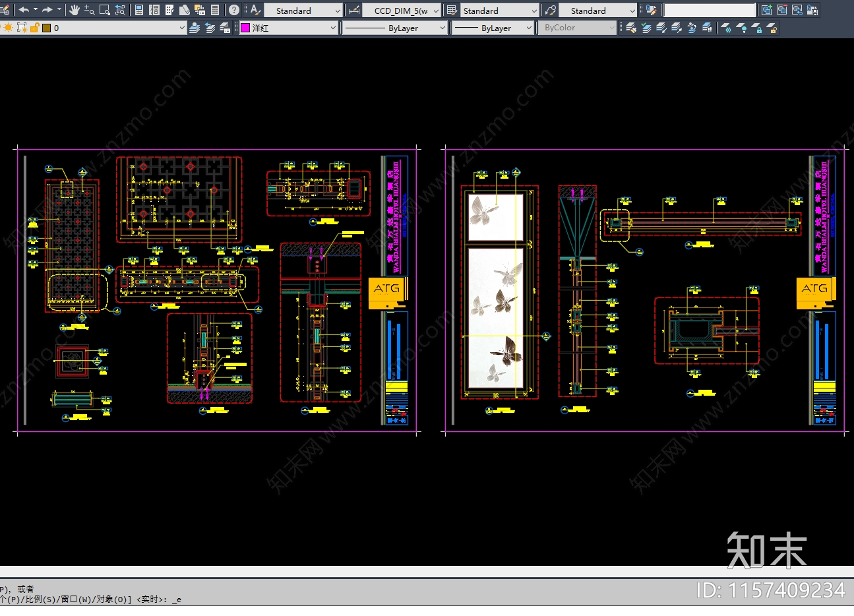Open the Markup Set Manager icon

click(x=200, y=10)
